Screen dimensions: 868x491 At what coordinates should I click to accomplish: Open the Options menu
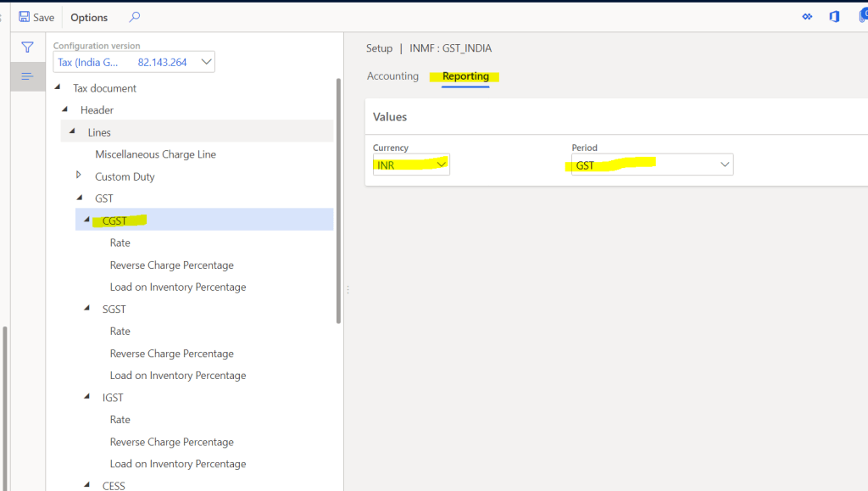(x=89, y=17)
